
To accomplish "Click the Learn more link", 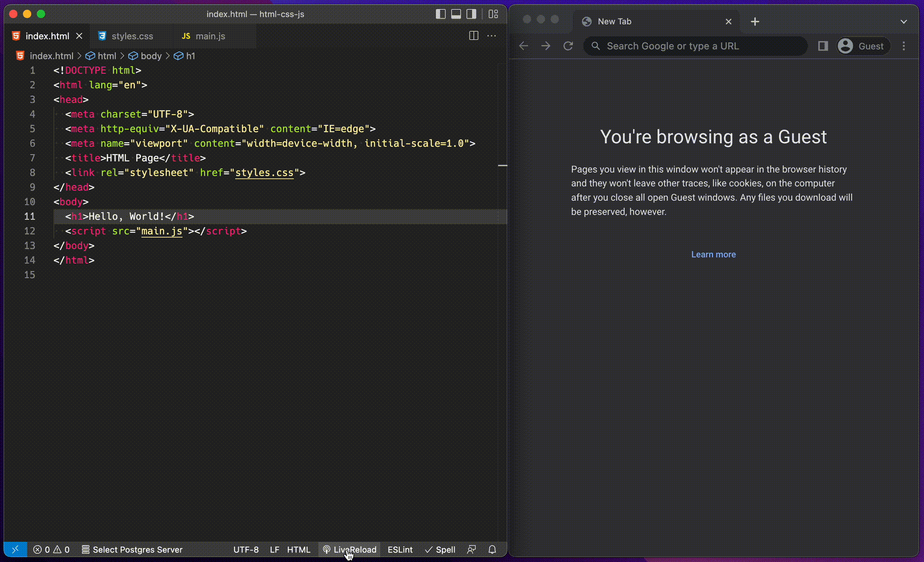I will pos(713,254).
